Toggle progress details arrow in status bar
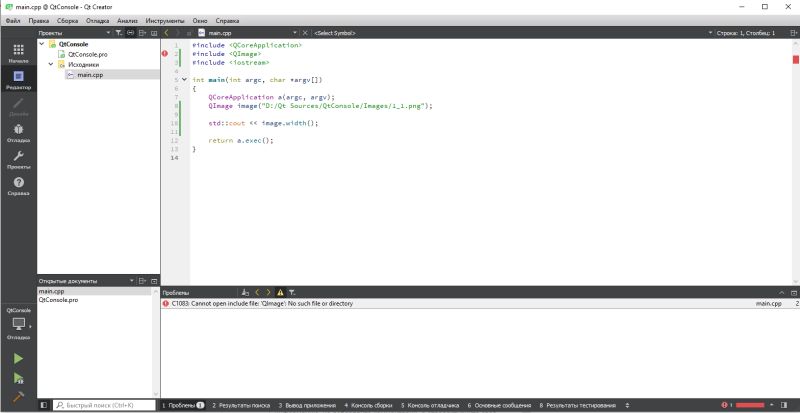Image resolution: width=800 pixels, height=413 pixels. pyautogui.click(x=771, y=405)
